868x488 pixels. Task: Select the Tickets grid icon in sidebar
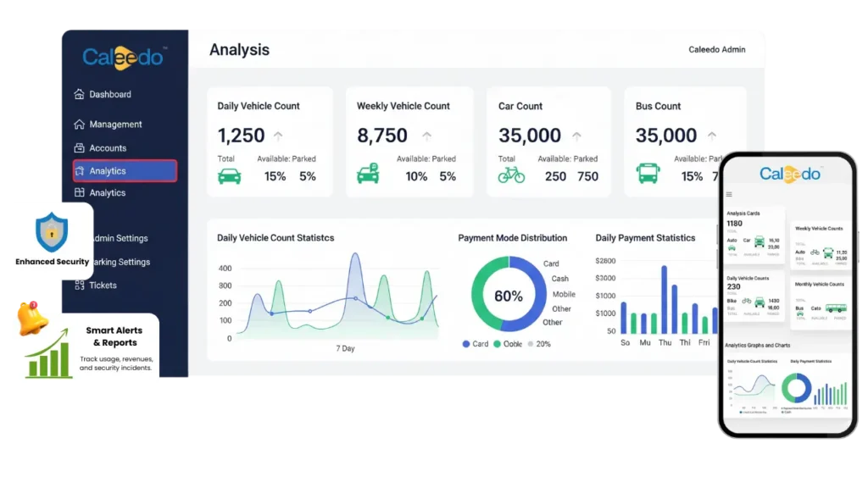79,286
